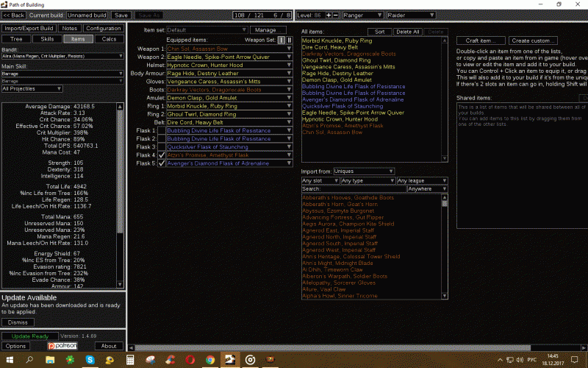Open the Any slot filter dropdown
The width and height of the screenshot is (588, 368).
(320, 180)
